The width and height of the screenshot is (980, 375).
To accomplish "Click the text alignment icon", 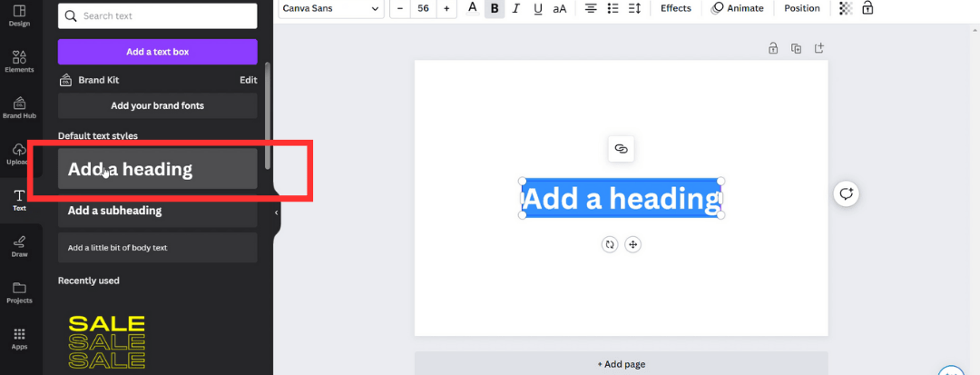I will click(x=591, y=9).
